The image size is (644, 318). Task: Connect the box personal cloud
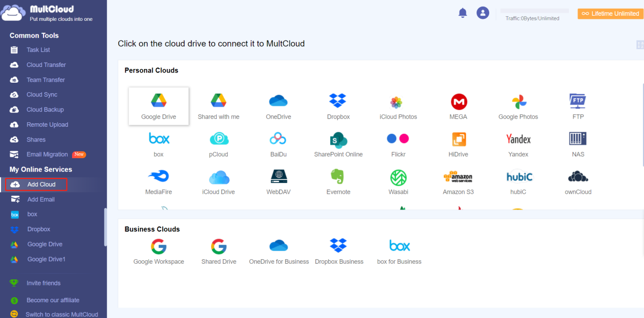[159, 144]
